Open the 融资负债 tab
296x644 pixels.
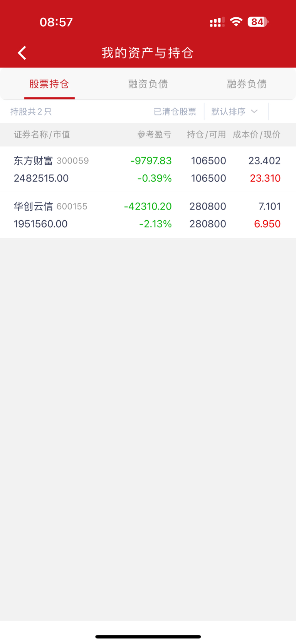point(148,84)
